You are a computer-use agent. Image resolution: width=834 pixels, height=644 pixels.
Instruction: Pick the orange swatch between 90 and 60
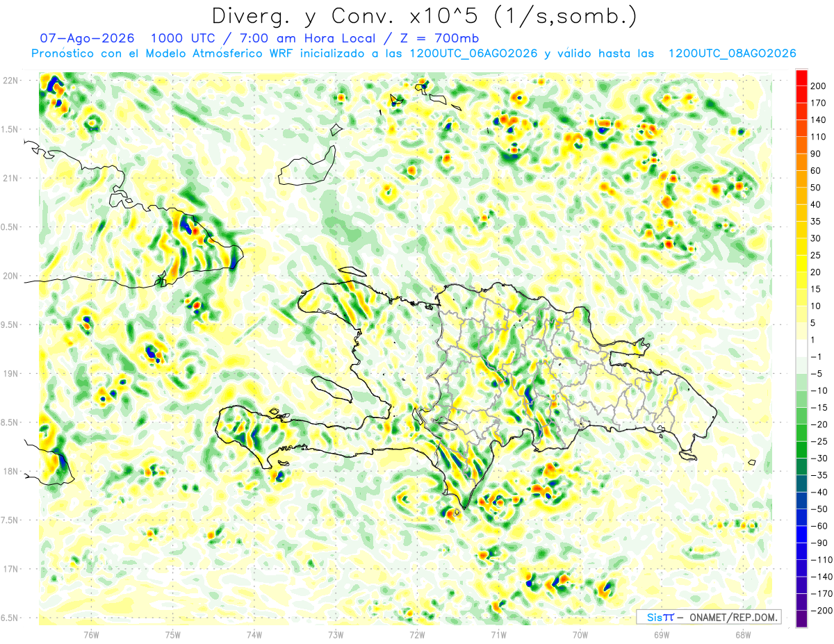tap(802, 163)
